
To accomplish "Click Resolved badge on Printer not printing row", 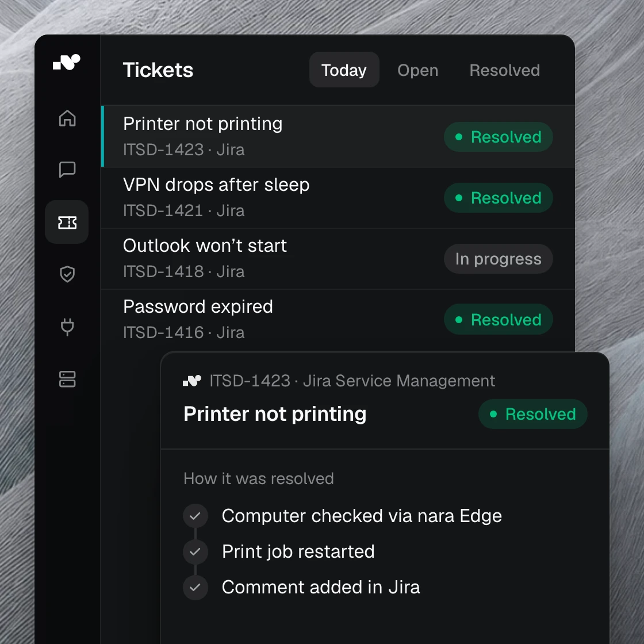I will [498, 137].
